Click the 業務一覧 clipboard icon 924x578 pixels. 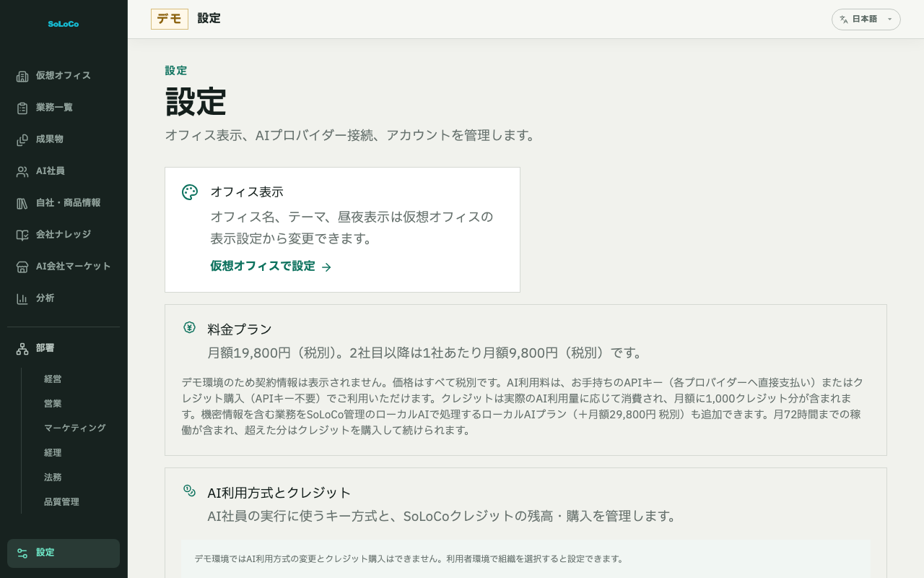point(22,108)
